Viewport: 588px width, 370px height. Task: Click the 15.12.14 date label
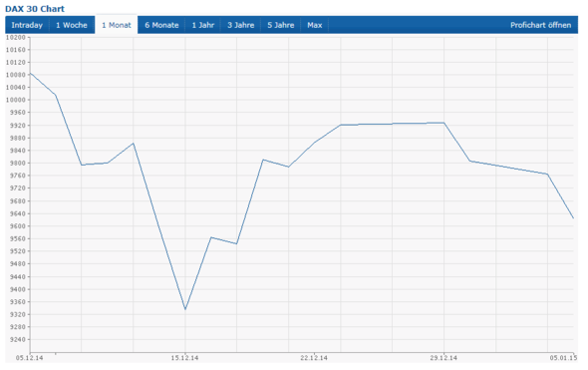coord(185,358)
